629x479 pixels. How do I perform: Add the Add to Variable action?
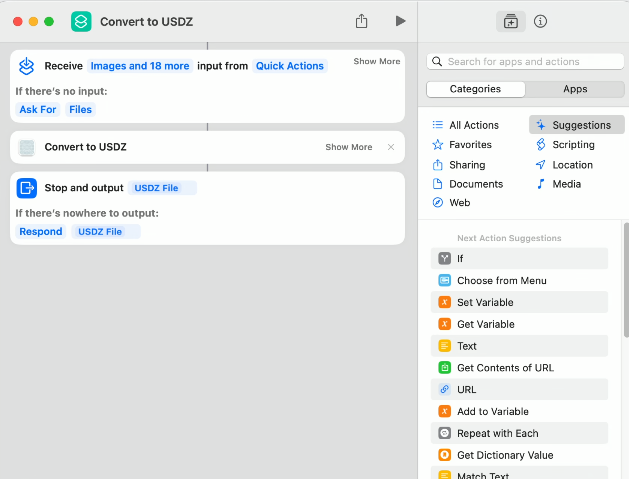tap(519, 412)
